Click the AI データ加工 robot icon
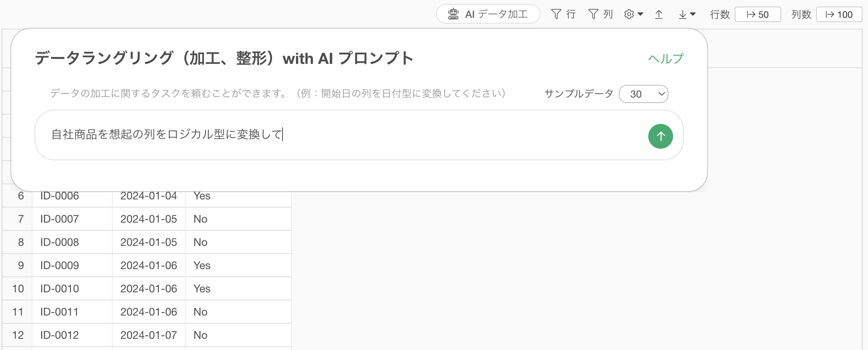868x350 pixels. (x=453, y=14)
